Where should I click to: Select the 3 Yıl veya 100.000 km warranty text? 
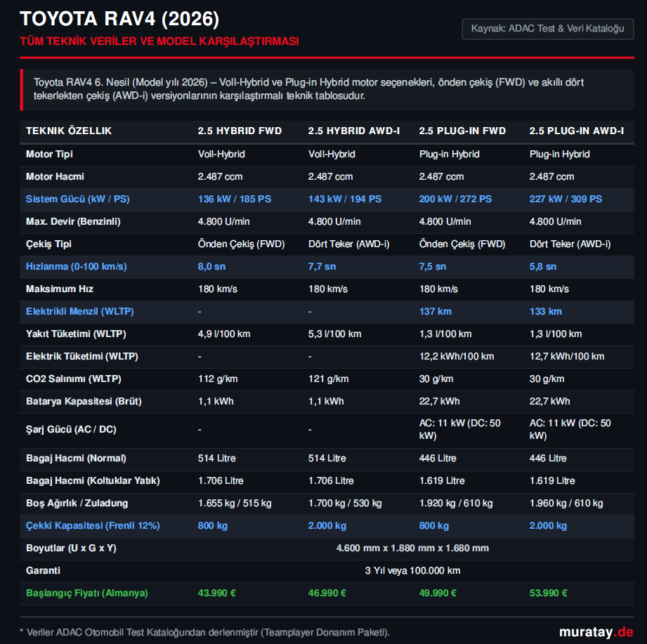tap(412, 570)
